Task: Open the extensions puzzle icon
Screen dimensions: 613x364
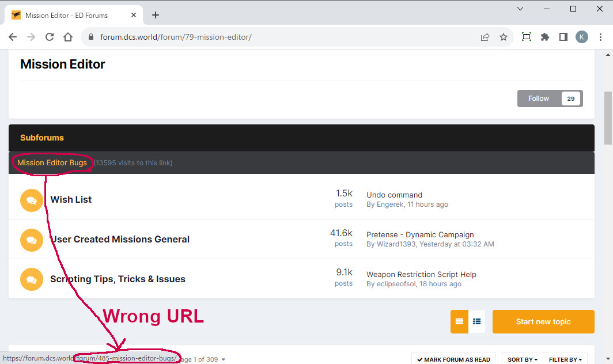Action: [545, 37]
